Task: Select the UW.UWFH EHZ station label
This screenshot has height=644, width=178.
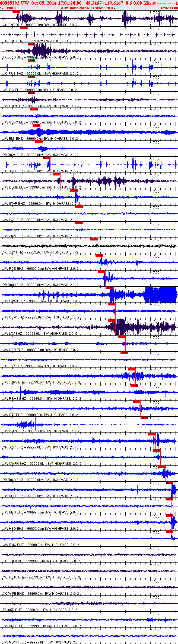Action: pyautogui.click(x=14, y=464)
